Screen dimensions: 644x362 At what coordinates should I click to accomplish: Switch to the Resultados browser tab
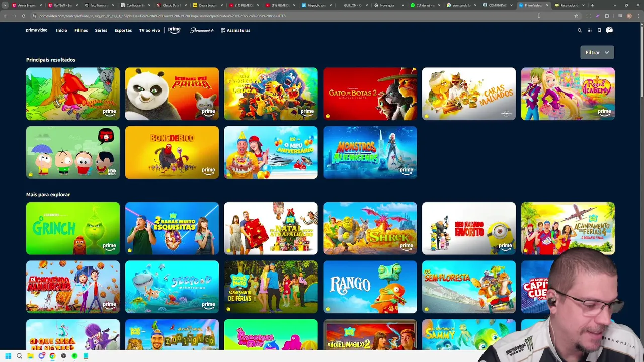[x=569, y=5]
